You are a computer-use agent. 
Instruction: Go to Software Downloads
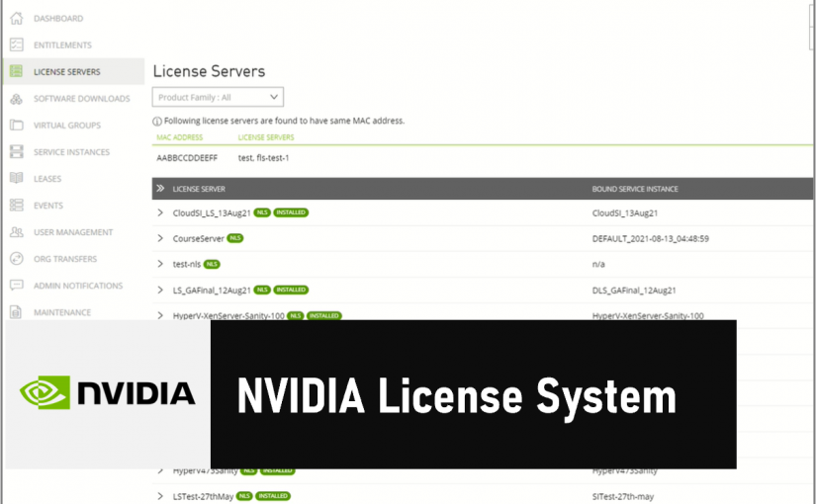click(82, 98)
